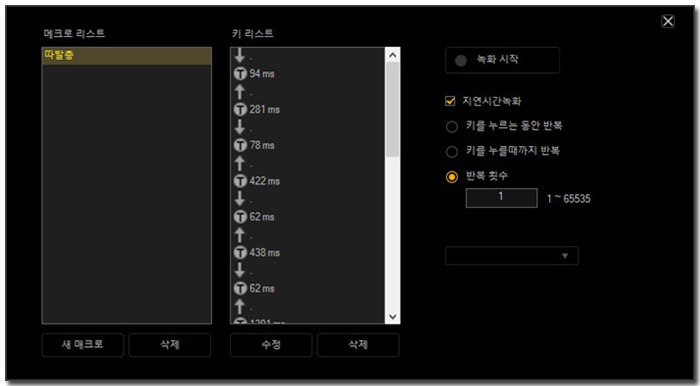Viewport: 700px width, 386px height.
Task: Select the key-up arrow entry above 281 ms
Action: (240, 91)
